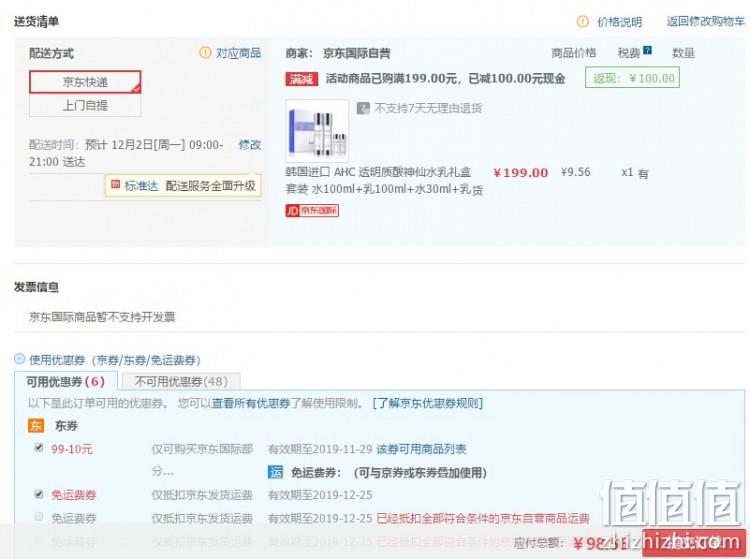Image resolution: width=750 pixels, height=559 pixels.
Task: Click the blue 运 free-shipping icon
Action: (276, 472)
